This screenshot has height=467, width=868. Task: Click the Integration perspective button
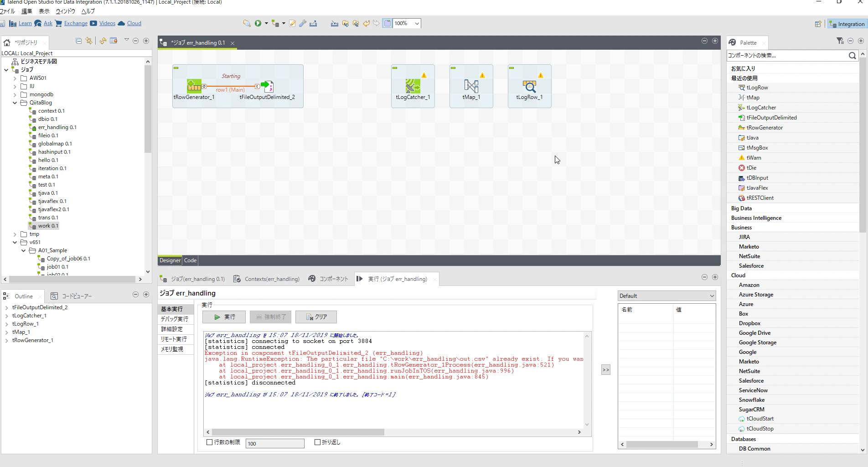point(847,24)
